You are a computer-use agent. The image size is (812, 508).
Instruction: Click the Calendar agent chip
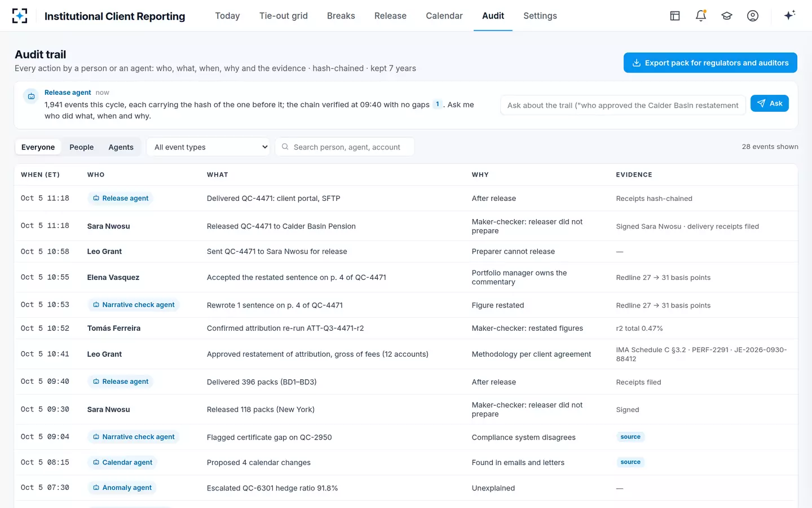point(122,462)
